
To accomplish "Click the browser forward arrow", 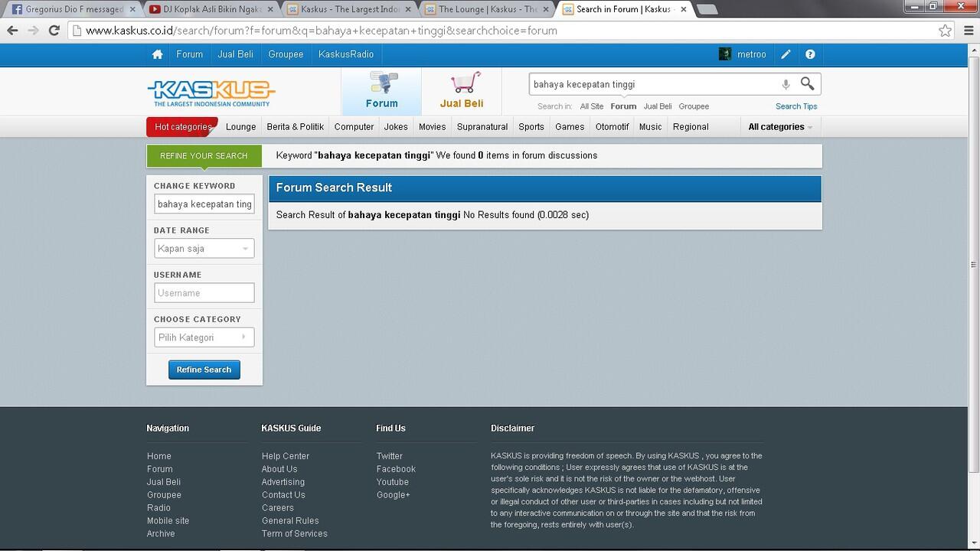I will coord(33,31).
